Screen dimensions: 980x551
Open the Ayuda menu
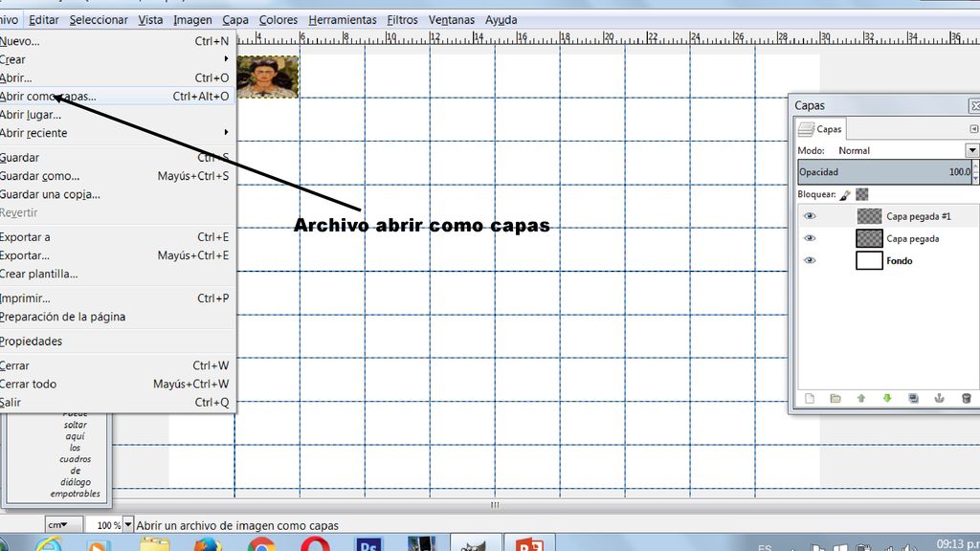(501, 20)
